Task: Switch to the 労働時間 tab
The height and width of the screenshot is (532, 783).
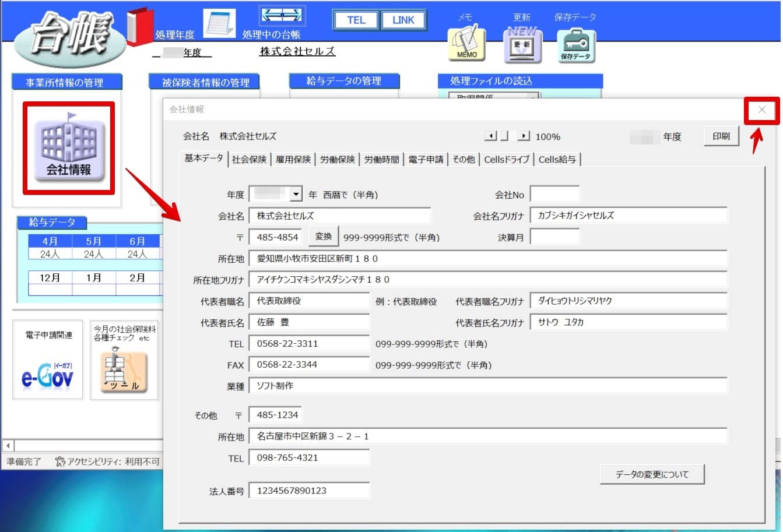Action: 381,159
